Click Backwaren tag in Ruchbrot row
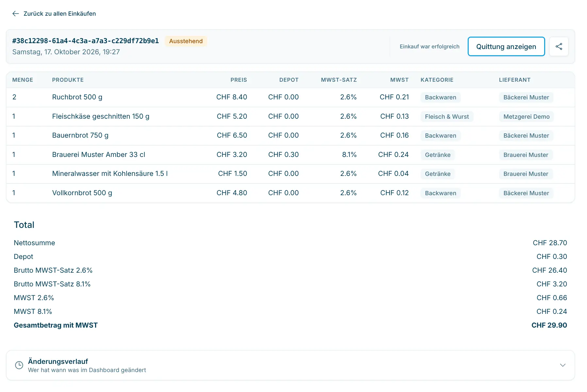This screenshot has height=392, width=587. 440,97
